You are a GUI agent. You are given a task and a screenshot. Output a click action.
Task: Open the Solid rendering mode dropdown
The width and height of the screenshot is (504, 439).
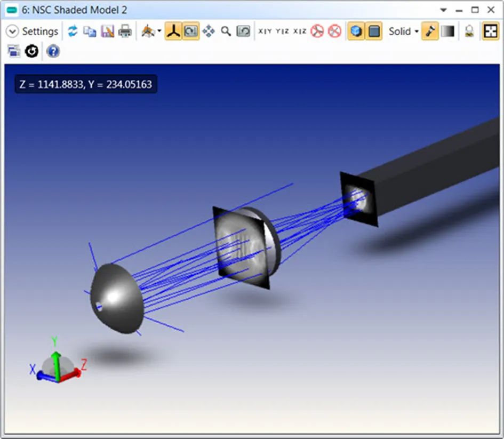point(403,31)
